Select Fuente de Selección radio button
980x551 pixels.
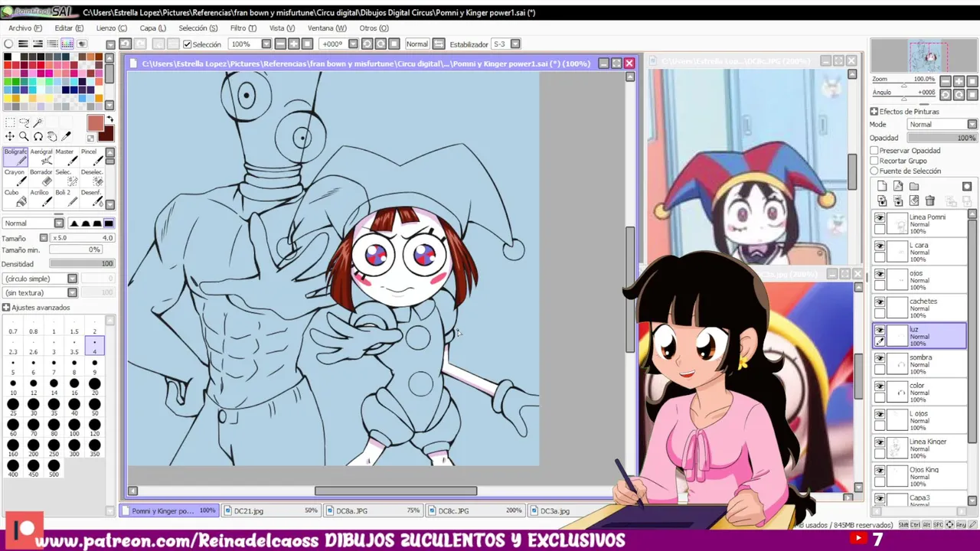tap(874, 171)
